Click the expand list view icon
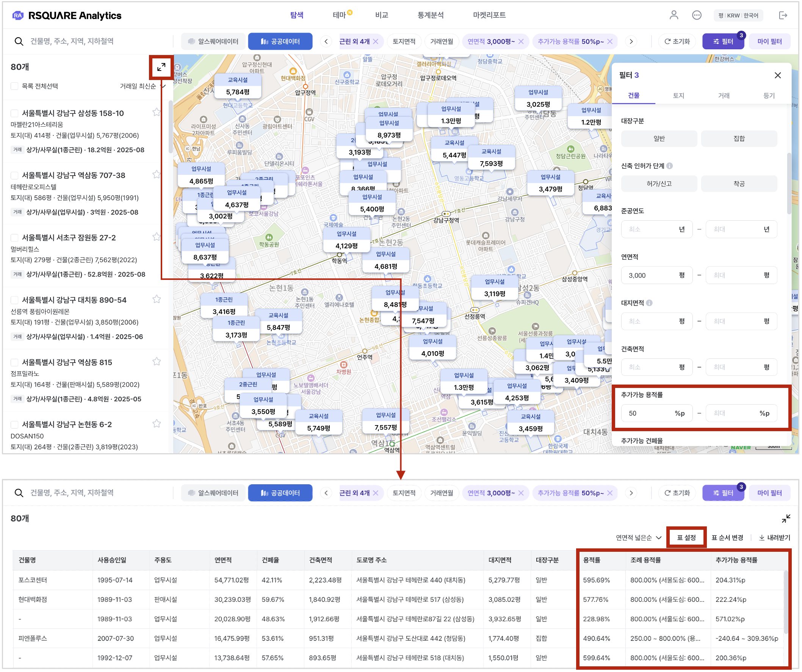The width and height of the screenshot is (802, 672). [x=161, y=67]
